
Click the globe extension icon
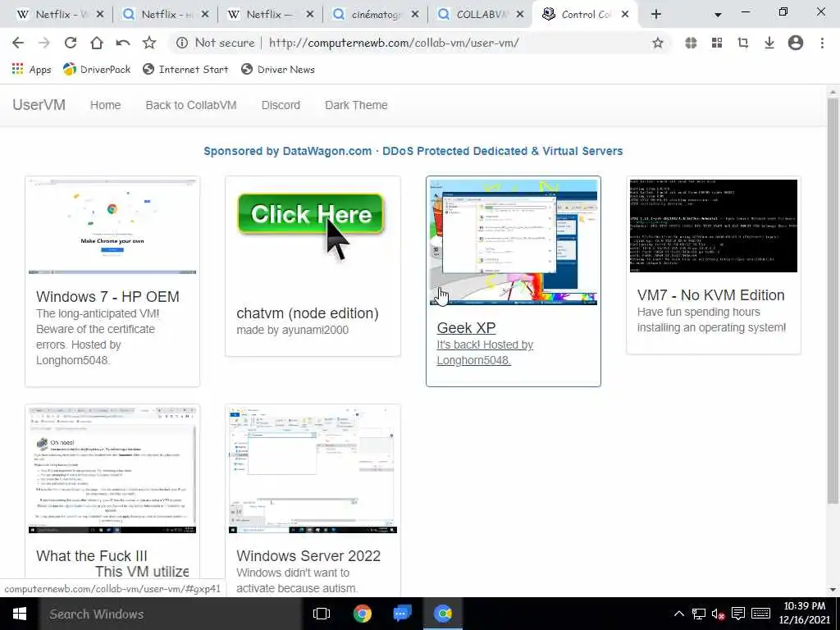[x=691, y=43]
